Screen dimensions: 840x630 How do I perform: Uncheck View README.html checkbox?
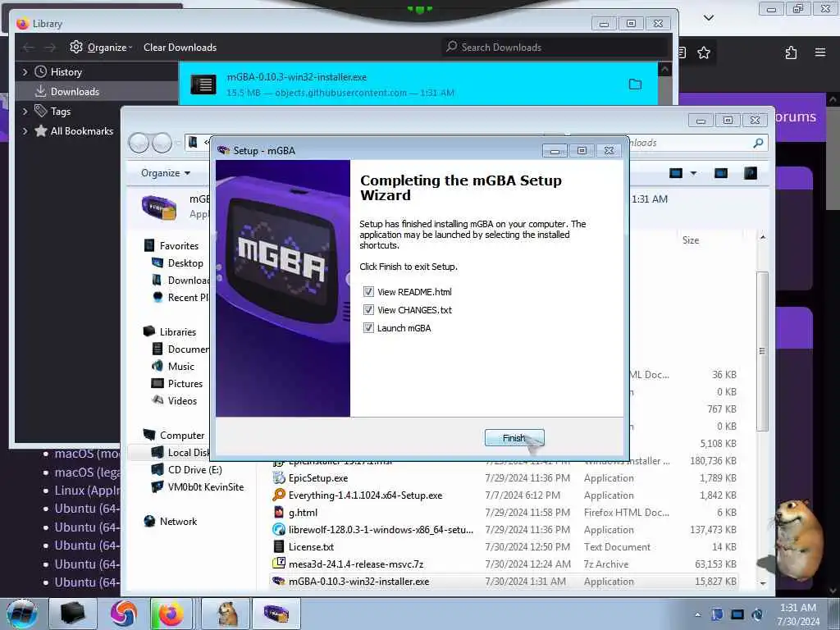[368, 292]
